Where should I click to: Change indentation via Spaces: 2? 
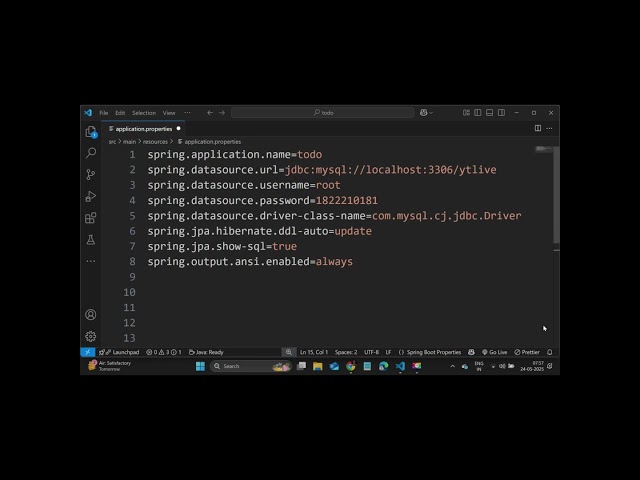tap(346, 352)
